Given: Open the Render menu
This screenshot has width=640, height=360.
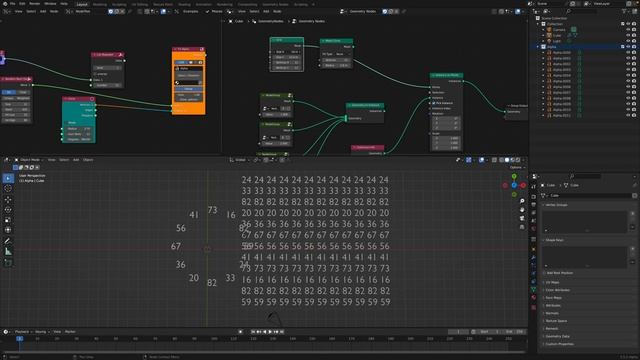Looking at the screenshot, I should (34, 4).
